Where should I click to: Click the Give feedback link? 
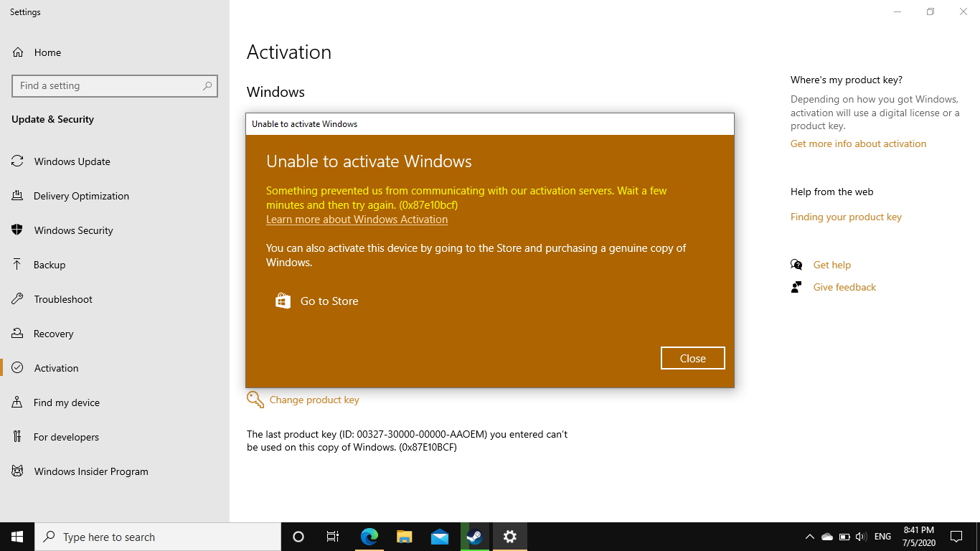coord(844,287)
